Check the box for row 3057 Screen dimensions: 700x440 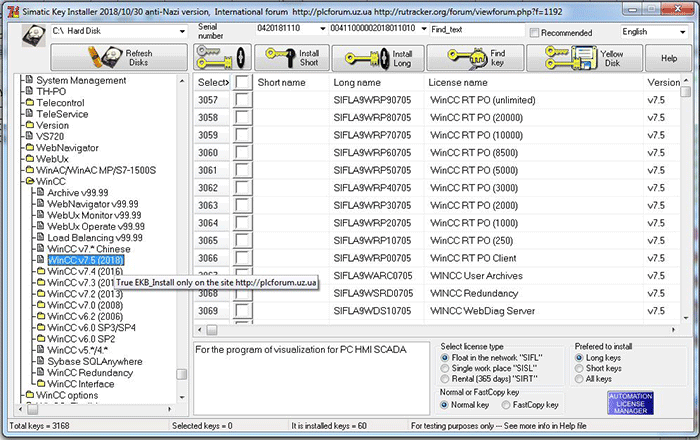(x=241, y=100)
